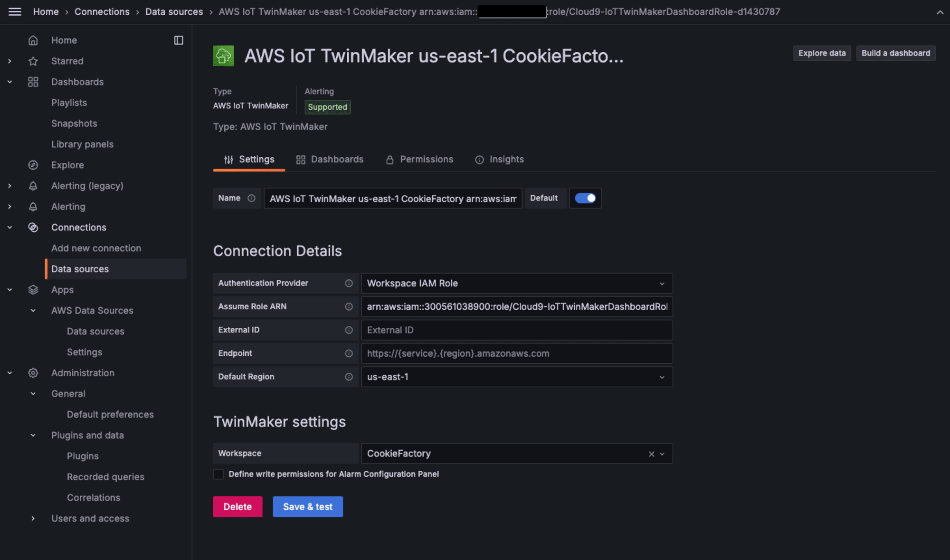This screenshot has width=950, height=560.
Task: Open Settings under AWS Data Sources
Action: click(85, 352)
